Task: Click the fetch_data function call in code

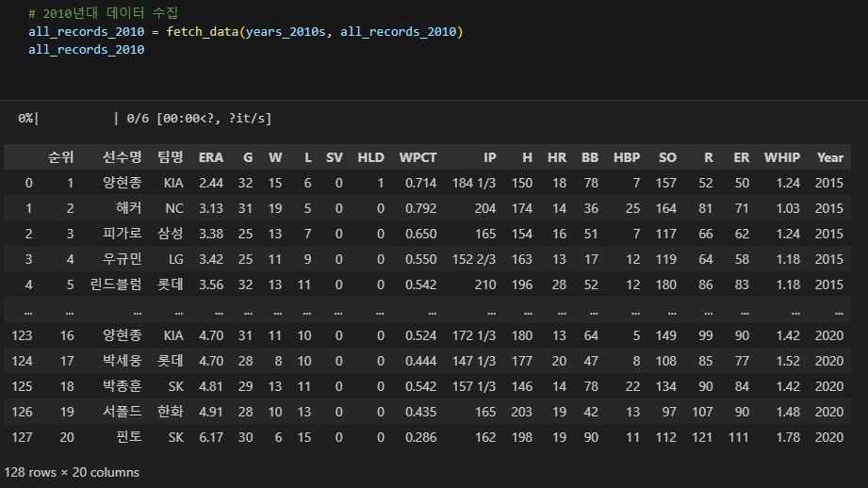Action: coord(203,31)
